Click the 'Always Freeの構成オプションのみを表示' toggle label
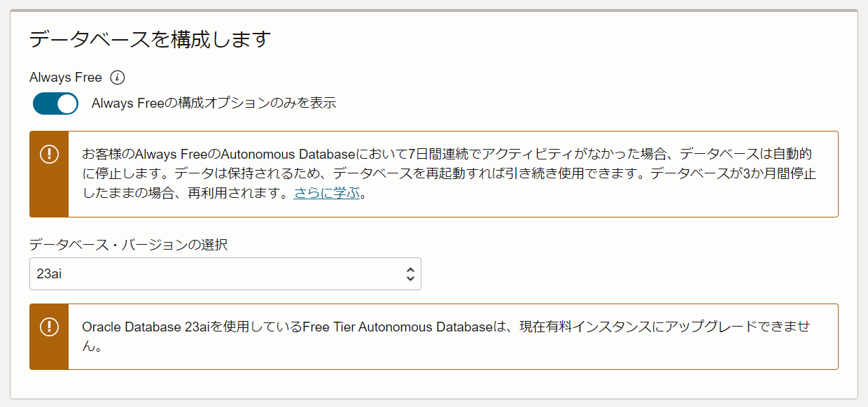 point(213,103)
